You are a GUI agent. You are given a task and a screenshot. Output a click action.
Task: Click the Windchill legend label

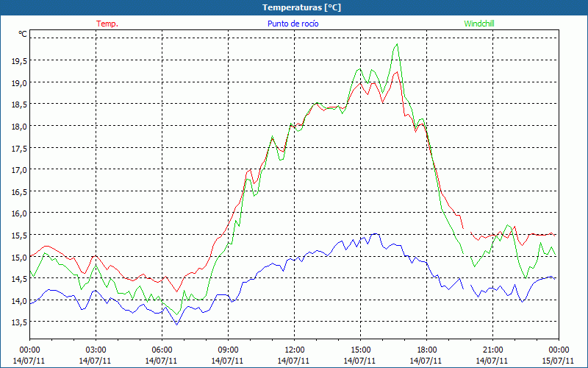(479, 24)
